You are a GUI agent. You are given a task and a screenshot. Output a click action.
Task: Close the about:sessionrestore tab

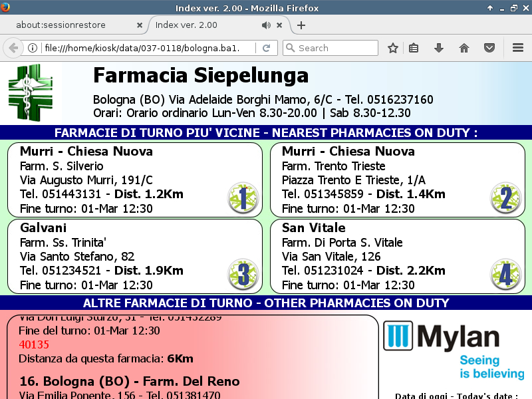coord(139,25)
